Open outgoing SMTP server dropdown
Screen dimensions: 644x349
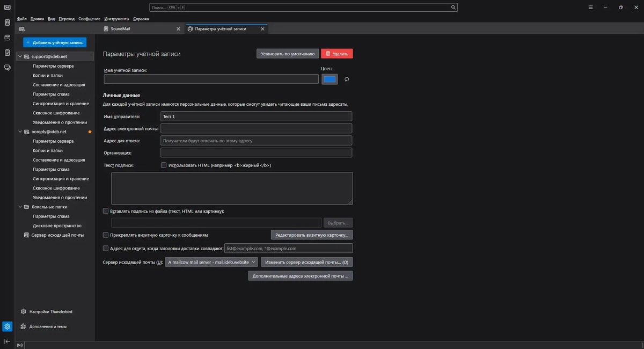point(212,262)
